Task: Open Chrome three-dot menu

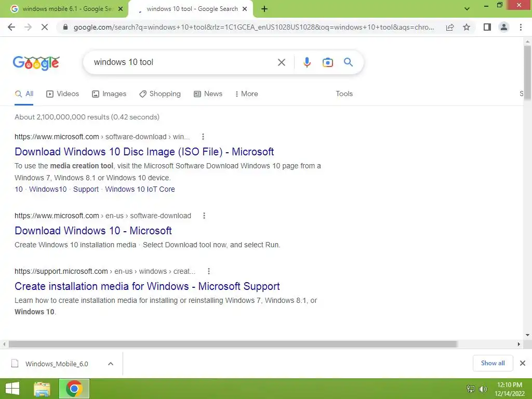Action: point(521,27)
